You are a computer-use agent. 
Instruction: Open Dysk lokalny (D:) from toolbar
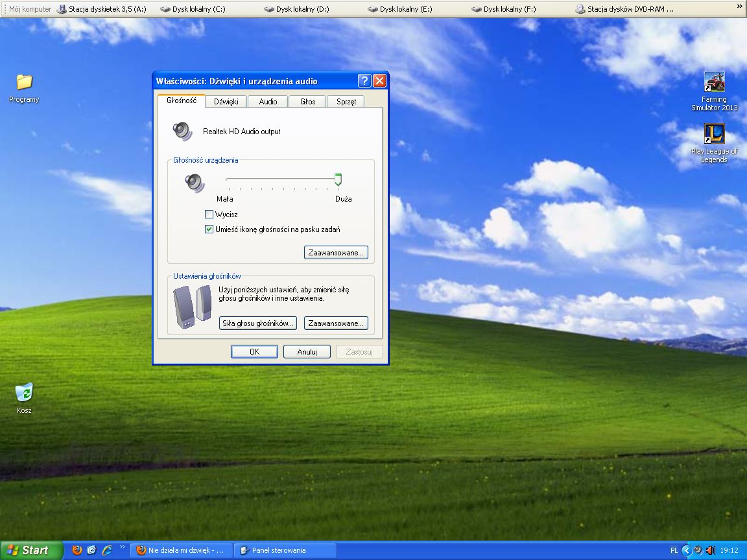[x=296, y=8]
